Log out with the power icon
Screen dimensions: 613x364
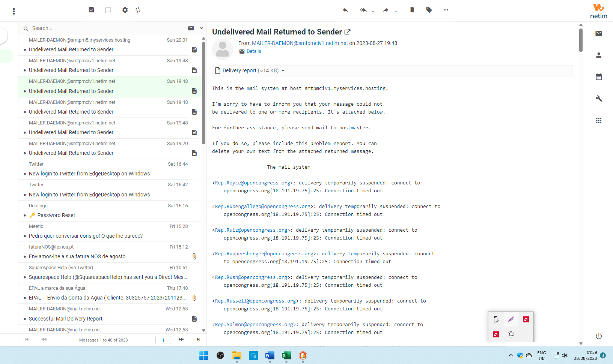tap(599, 336)
